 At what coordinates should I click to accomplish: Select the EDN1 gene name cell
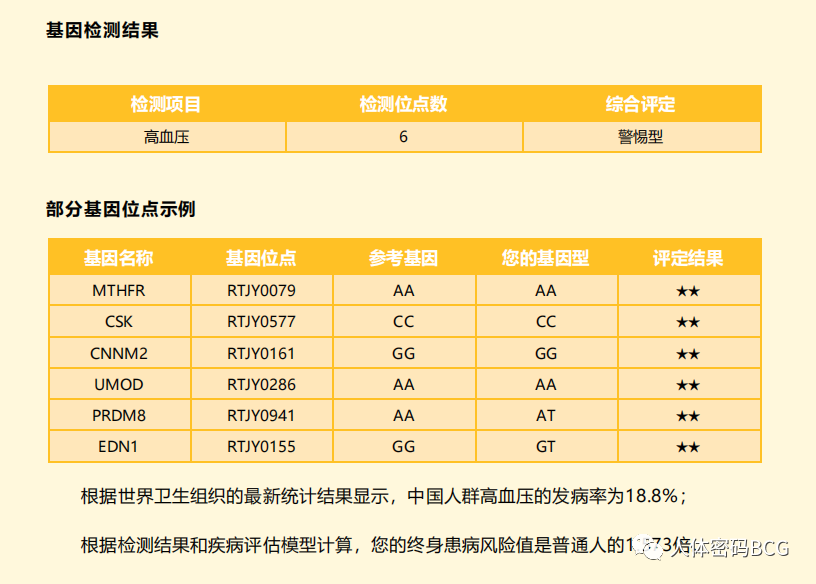[x=119, y=446]
